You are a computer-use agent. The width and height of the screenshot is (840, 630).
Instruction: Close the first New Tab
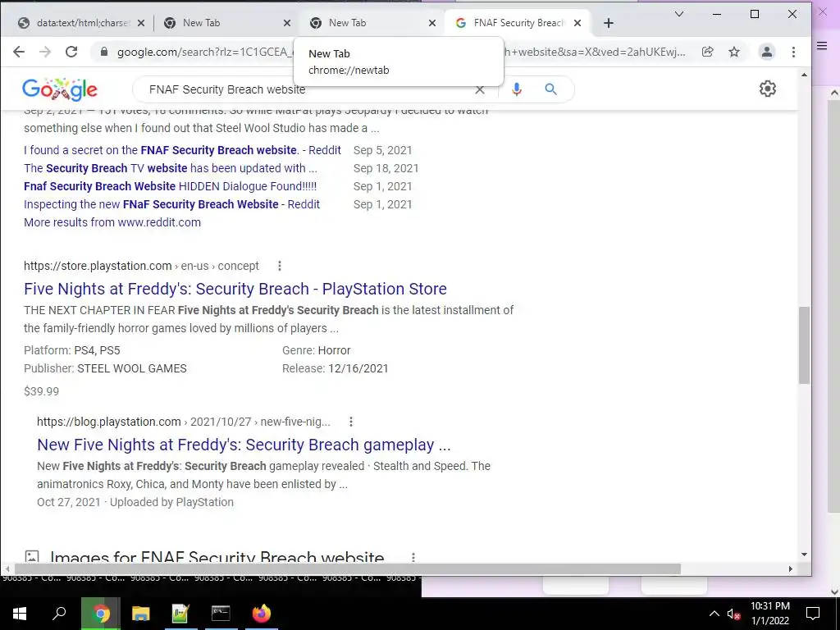(x=287, y=23)
